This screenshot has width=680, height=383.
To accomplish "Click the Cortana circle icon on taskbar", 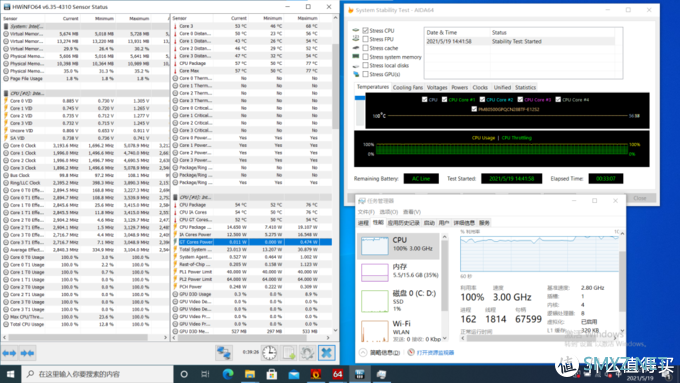I will [x=184, y=374].
